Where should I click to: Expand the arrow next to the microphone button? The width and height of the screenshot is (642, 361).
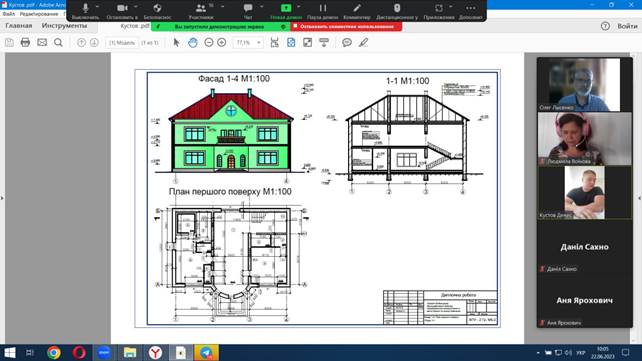click(x=97, y=7)
